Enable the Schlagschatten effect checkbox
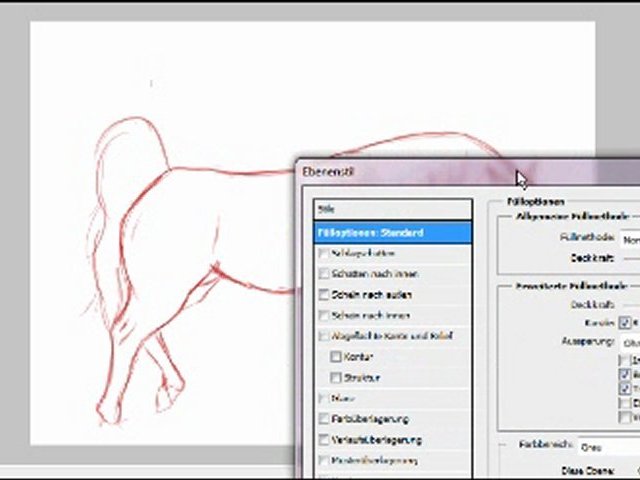This screenshot has width=640, height=480. [323, 253]
